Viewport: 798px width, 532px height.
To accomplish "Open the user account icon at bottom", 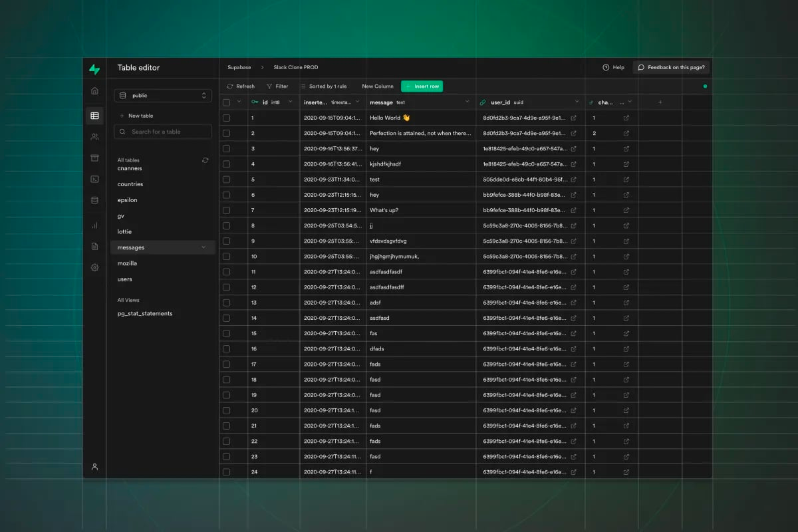I will click(x=94, y=467).
